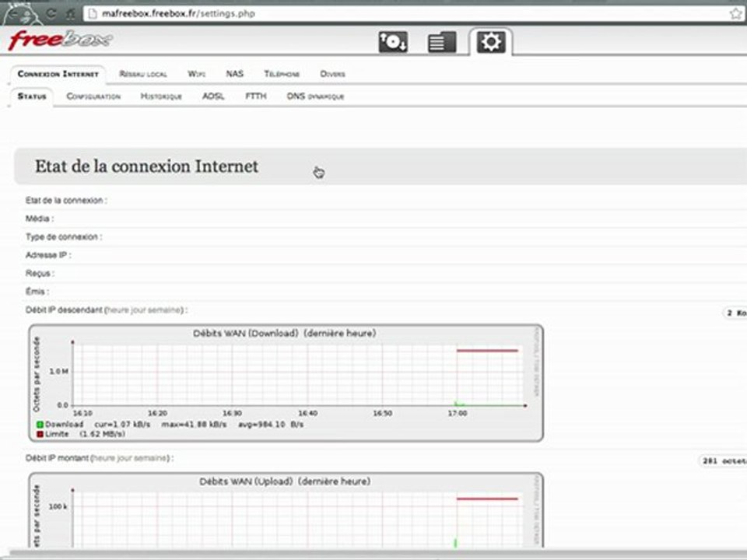Click the 'Débit IP montant' label

[57, 458]
